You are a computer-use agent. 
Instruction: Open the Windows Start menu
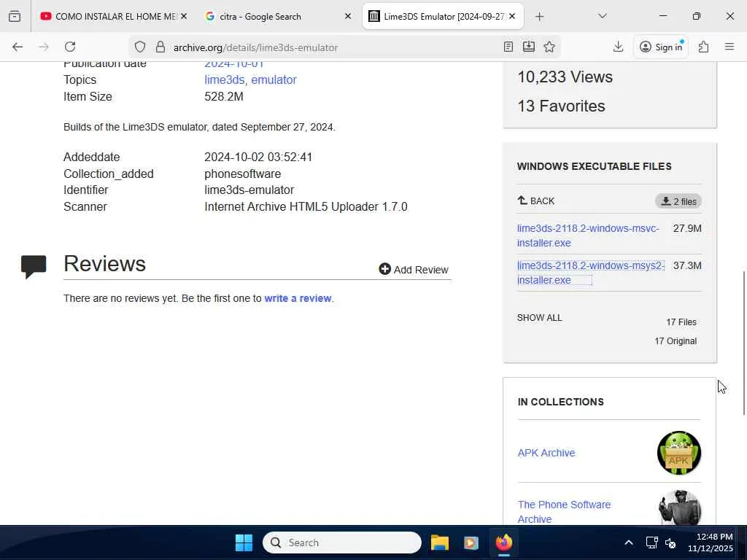pos(244,542)
